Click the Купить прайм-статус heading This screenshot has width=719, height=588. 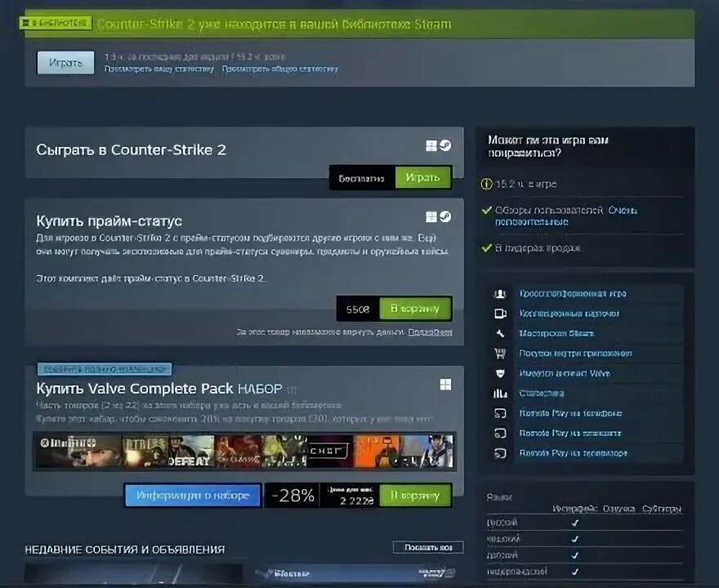109,220
